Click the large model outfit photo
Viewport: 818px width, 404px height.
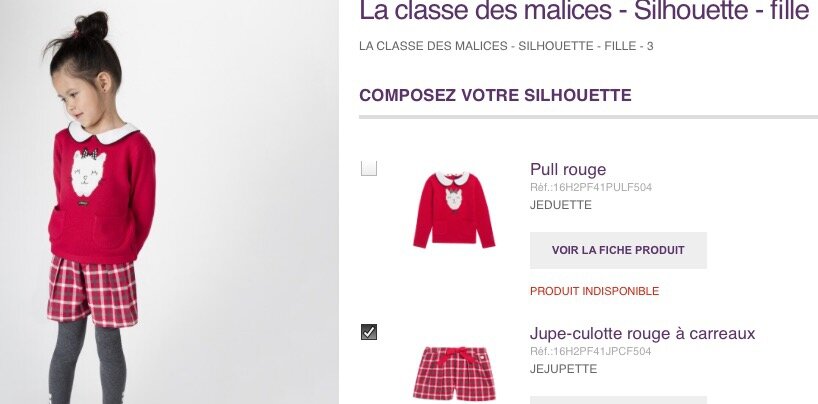[169, 202]
